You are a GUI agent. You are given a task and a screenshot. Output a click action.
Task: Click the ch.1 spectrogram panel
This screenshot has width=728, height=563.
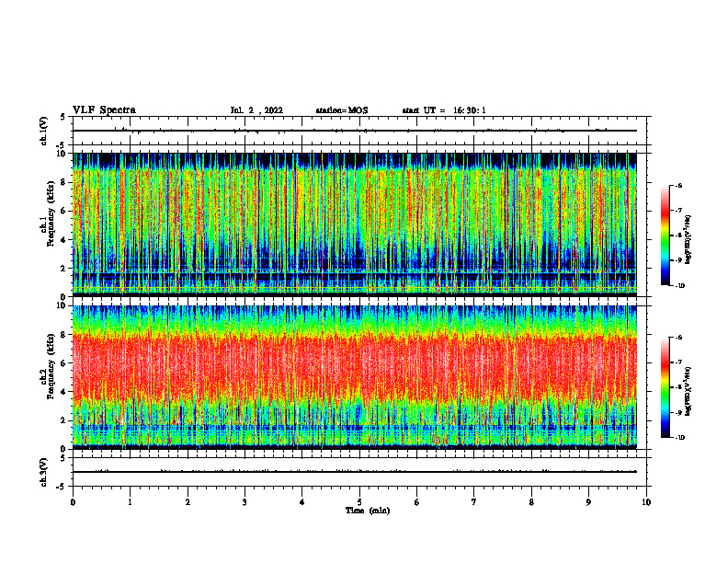click(355, 224)
